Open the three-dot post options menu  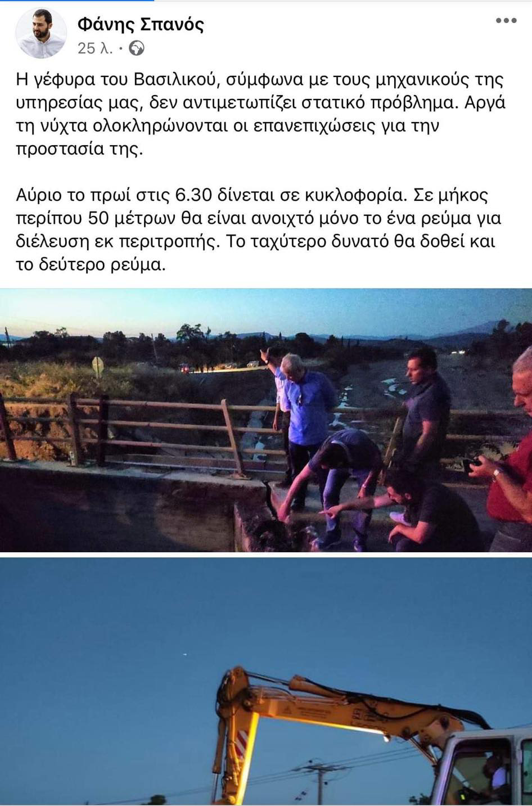506,21
